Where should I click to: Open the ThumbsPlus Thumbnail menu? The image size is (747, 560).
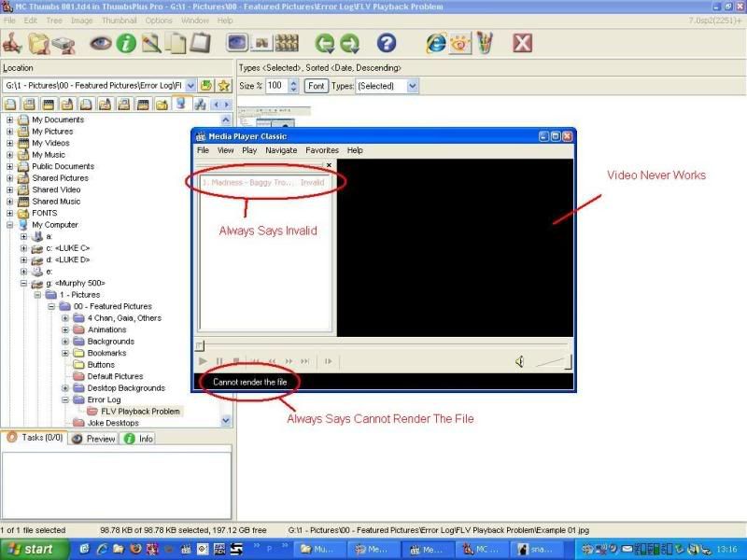(120, 21)
